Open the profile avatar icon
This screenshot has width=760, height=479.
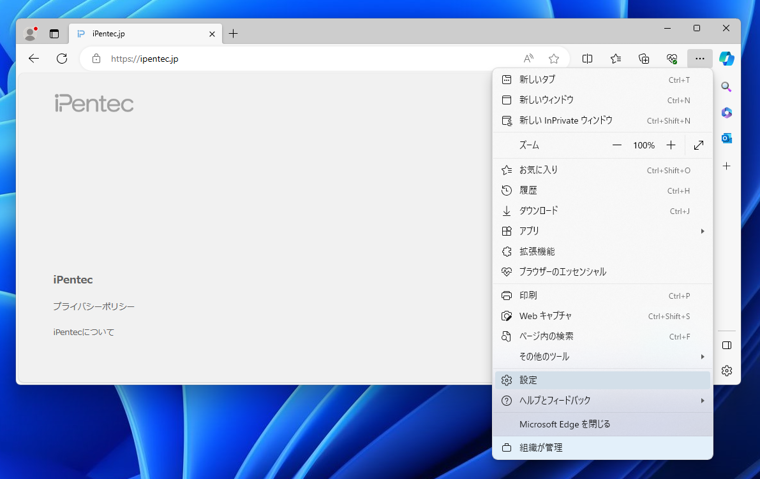click(x=31, y=33)
